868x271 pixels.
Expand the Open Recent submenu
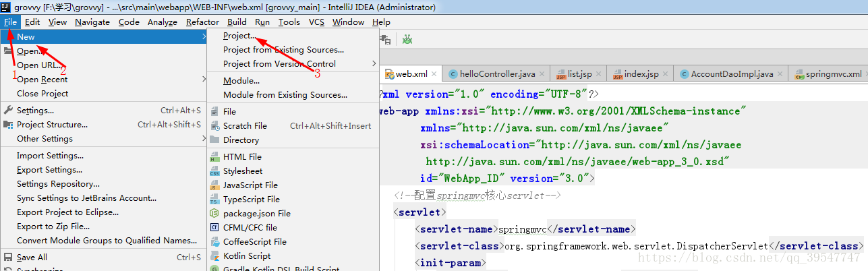pyautogui.click(x=204, y=80)
